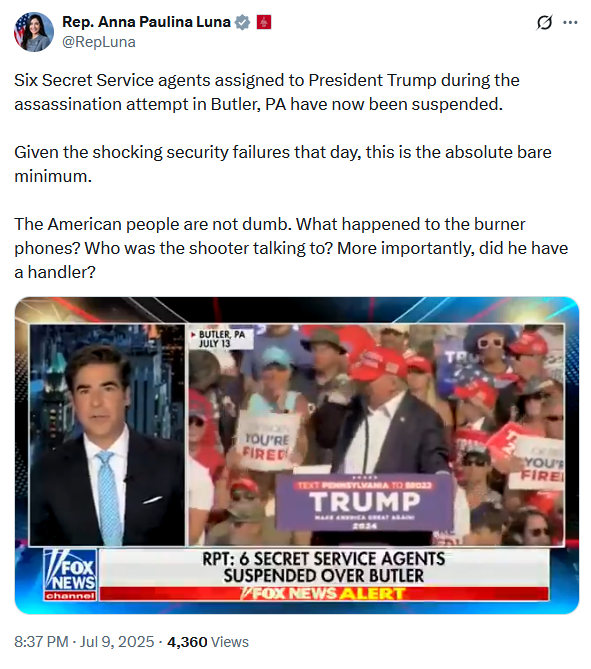Select the paragraph about burner phones

(291, 248)
